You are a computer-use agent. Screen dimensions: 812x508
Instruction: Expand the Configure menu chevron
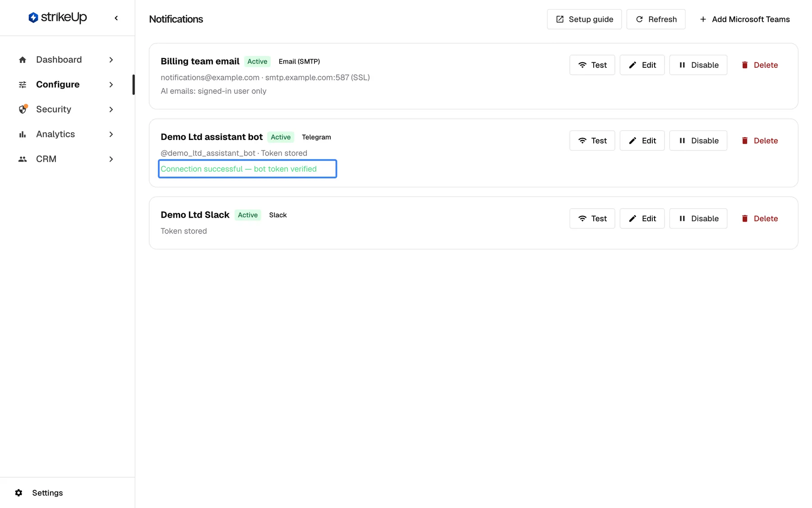coord(111,84)
